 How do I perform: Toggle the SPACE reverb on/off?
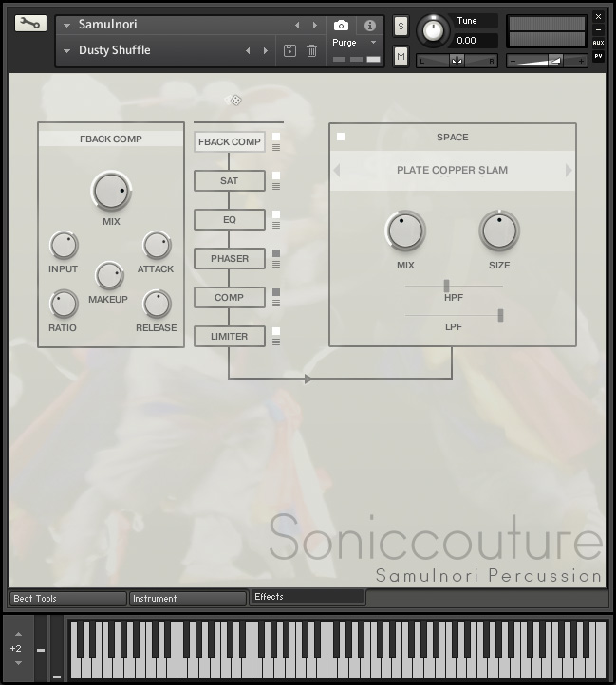pos(341,137)
